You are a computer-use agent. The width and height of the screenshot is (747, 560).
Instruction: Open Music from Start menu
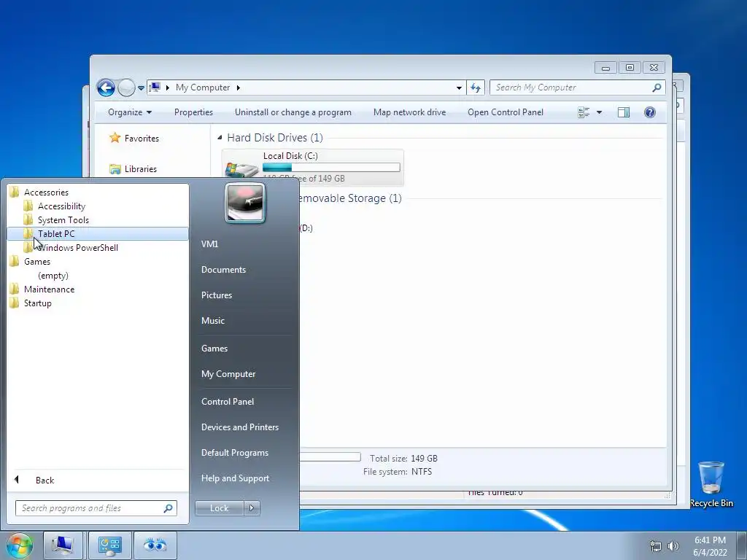pos(213,321)
